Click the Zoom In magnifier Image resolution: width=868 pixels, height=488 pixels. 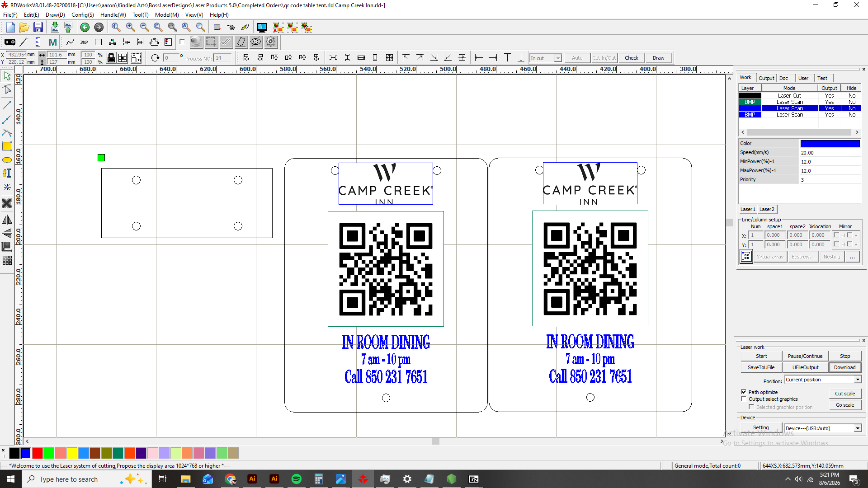click(x=130, y=28)
